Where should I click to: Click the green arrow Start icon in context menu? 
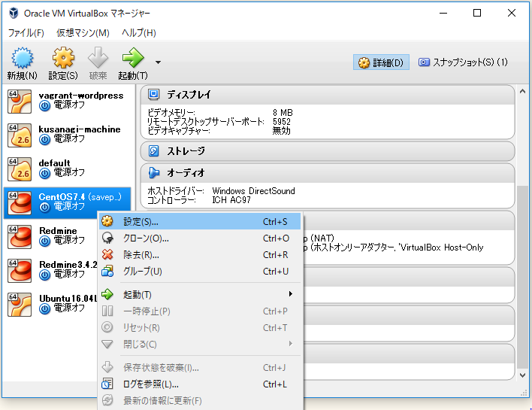point(107,294)
